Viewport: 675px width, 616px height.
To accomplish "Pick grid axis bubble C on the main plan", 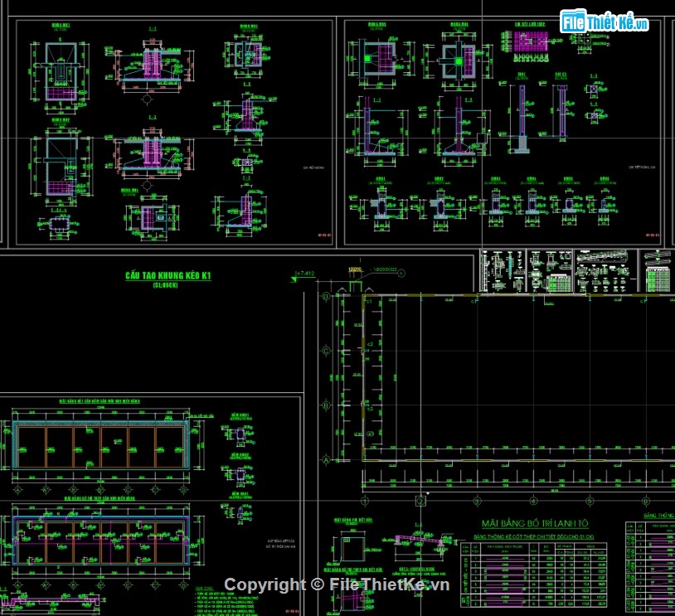I will (x=326, y=351).
